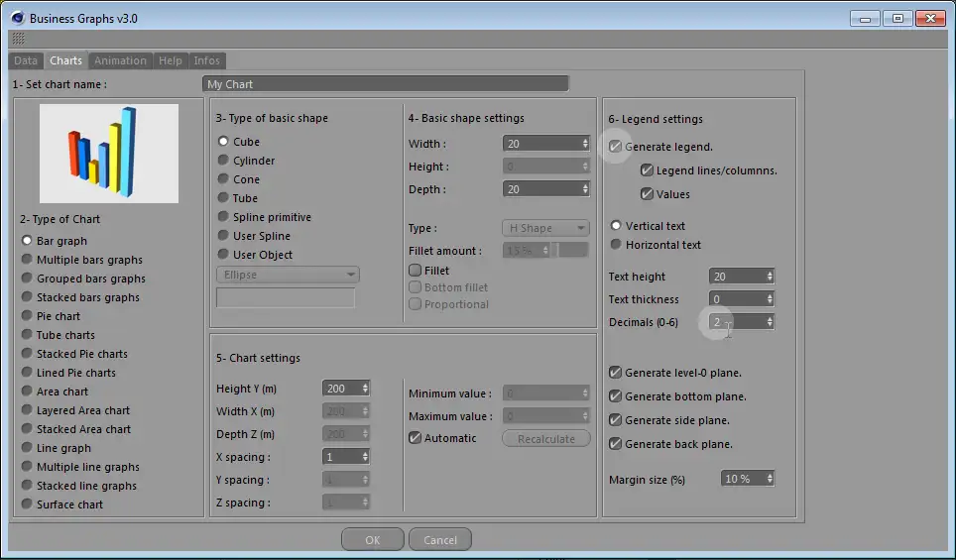The width and height of the screenshot is (956, 560).
Task: Select Stacked bars graphs option
Action: [80, 297]
